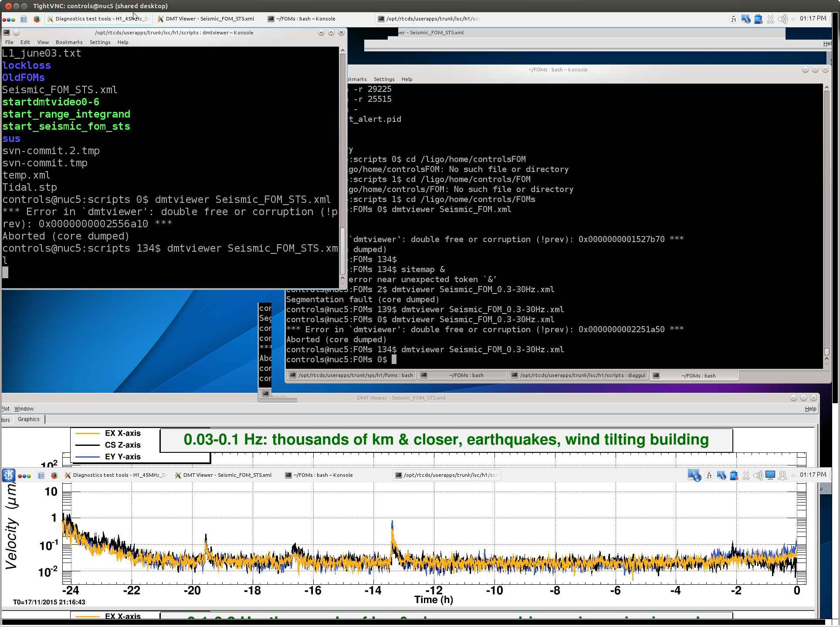
Task: Switch to the last ~/FOMs : bash Konsole tab
Action: (694, 375)
